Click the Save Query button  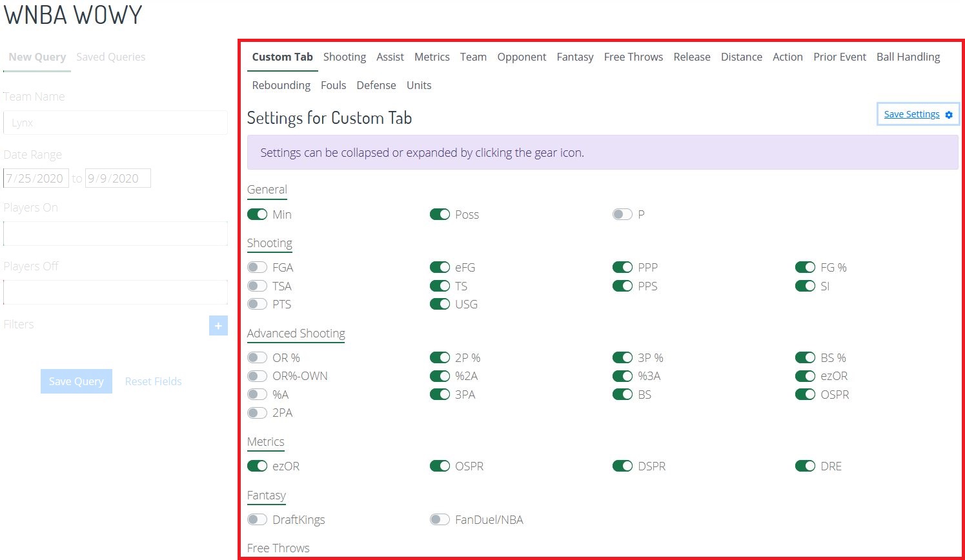76,381
